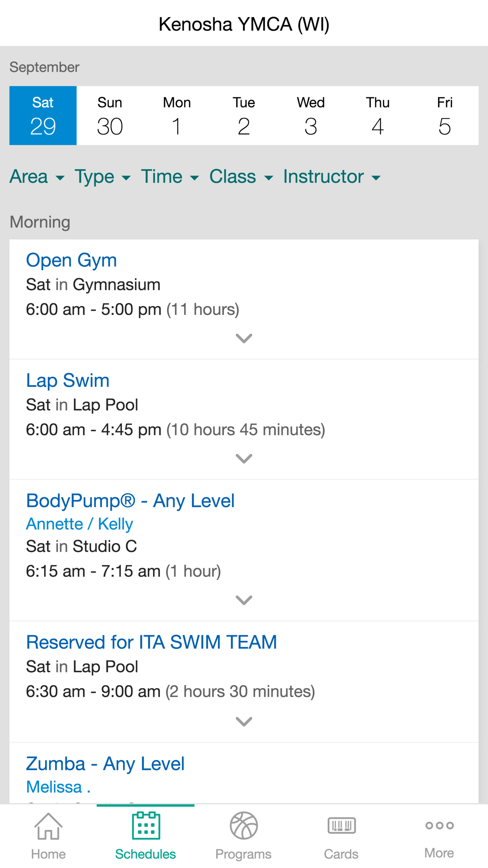The image size is (488, 868).
Task: Open the Area filter dropdown
Action: click(x=37, y=177)
